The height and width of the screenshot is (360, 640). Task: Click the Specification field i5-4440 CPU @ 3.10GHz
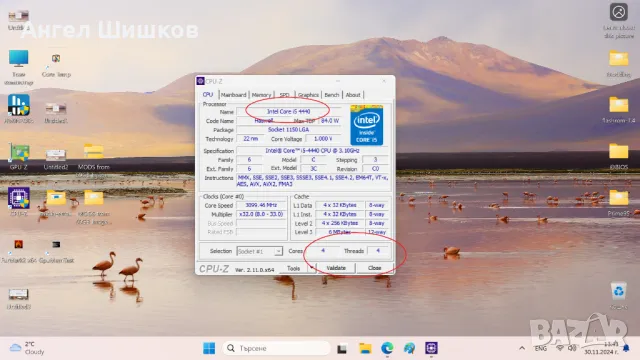click(x=313, y=151)
